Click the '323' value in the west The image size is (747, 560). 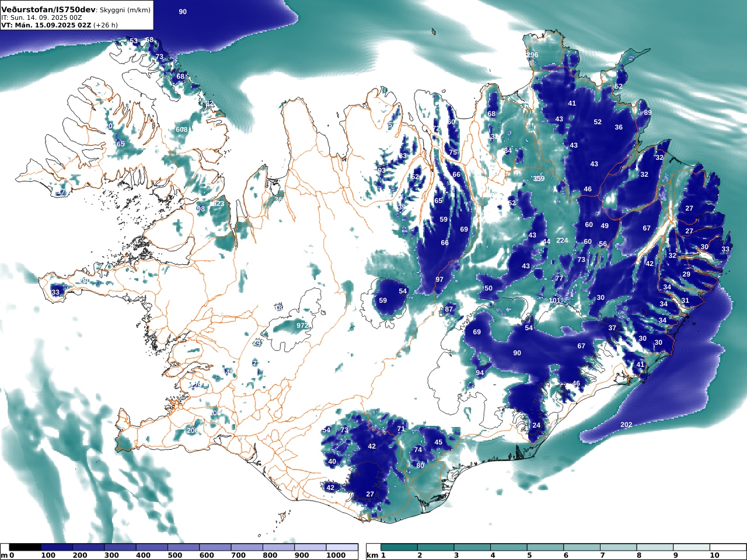[x=218, y=204]
